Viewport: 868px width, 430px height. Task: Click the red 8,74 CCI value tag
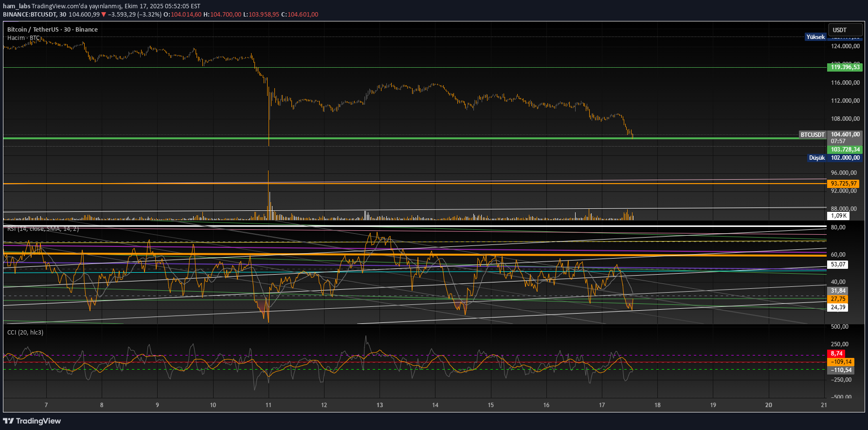coord(836,354)
